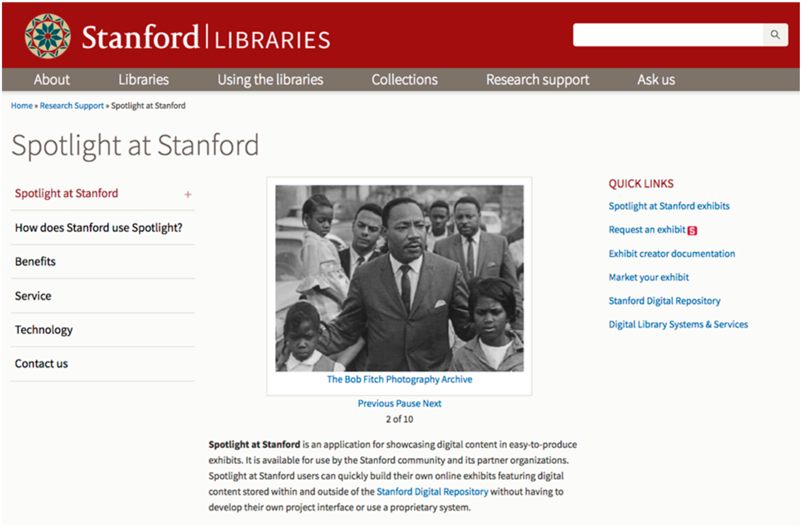Click the Home breadcrumb link
The height and width of the screenshot is (532, 809).
pos(22,106)
